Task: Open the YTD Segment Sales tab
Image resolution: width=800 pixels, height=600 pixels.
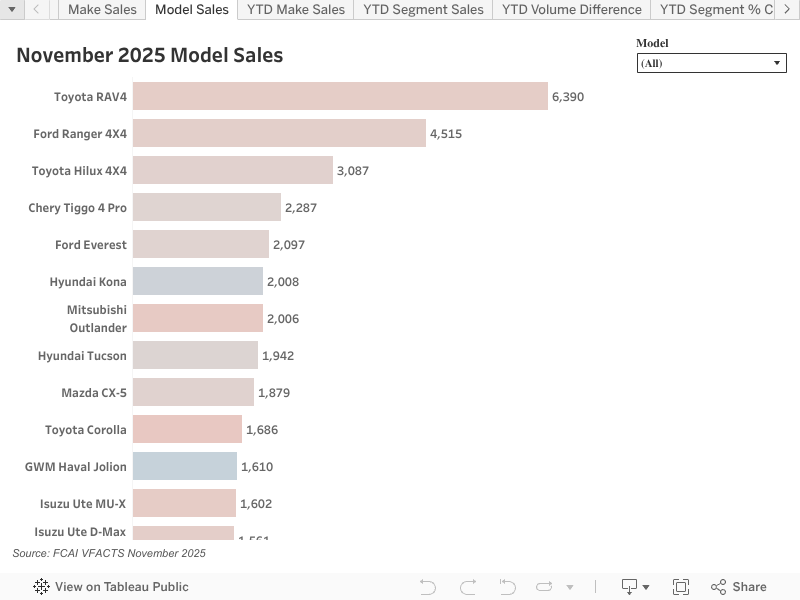Action: pos(423,10)
